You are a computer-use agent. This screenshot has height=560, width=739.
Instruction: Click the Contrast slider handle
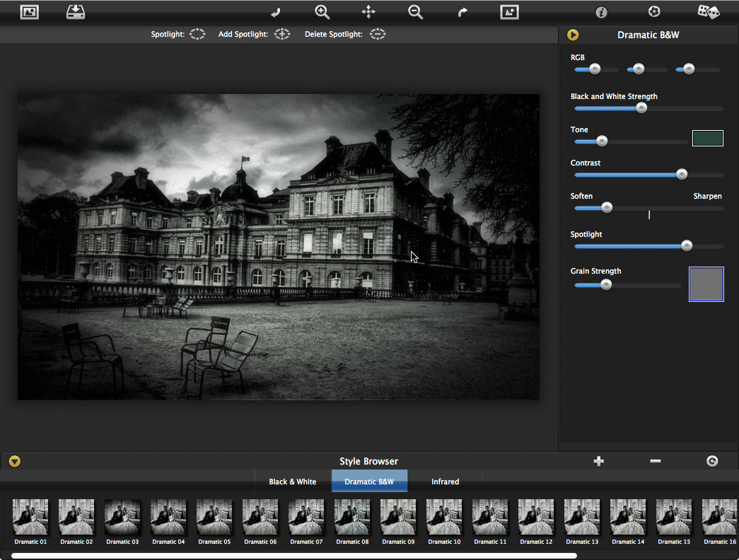(682, 174)
